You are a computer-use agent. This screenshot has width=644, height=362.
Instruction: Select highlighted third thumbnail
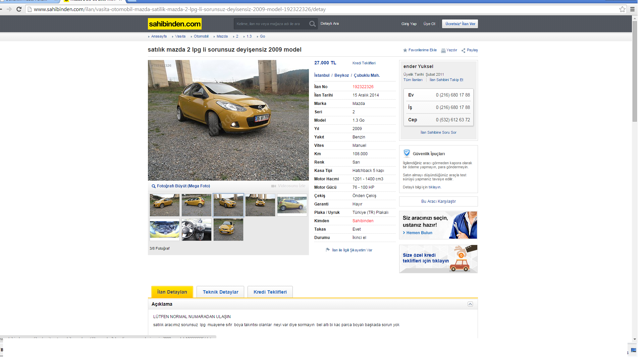228,205
